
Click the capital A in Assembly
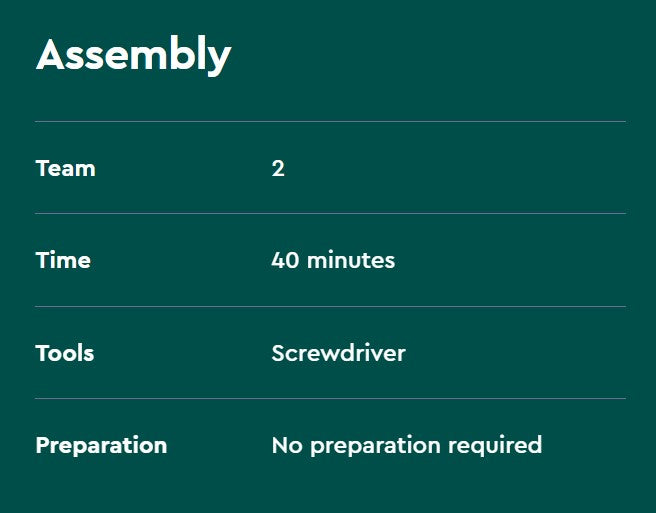pyautogui.click(x=50, y=55)
